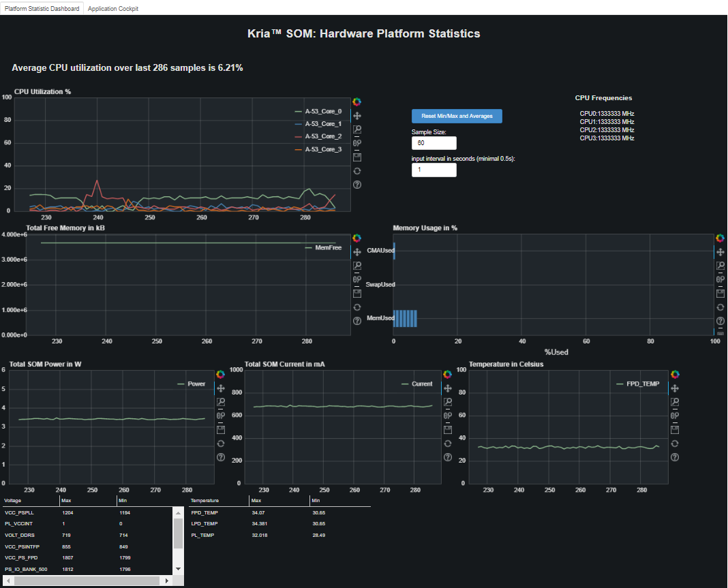Open the Bokeh logo on CPU Utilization chart
Screen dimensions: 728x588
pyautogui.click(x=357, y=102)
